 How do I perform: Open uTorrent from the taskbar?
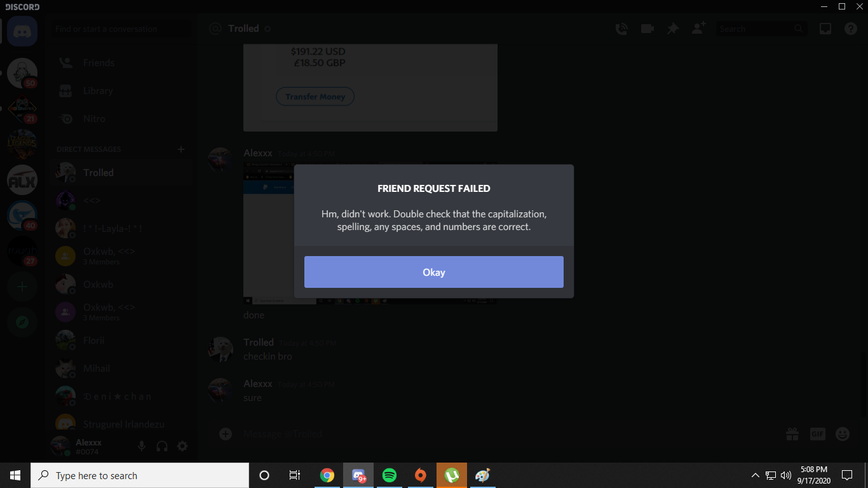pos(452,475)
